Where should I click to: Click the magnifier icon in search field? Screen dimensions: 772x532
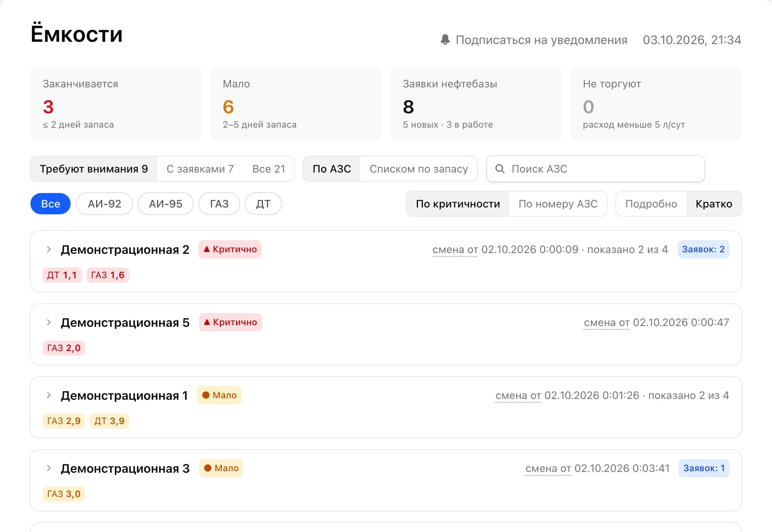[x=500, y=169]
